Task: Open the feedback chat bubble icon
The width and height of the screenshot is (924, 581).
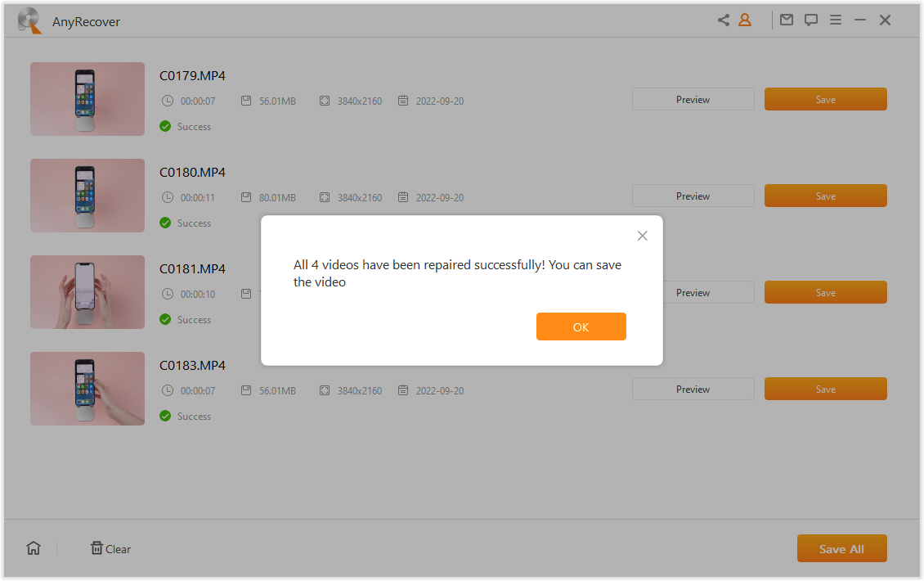Action: pos(811,20)
